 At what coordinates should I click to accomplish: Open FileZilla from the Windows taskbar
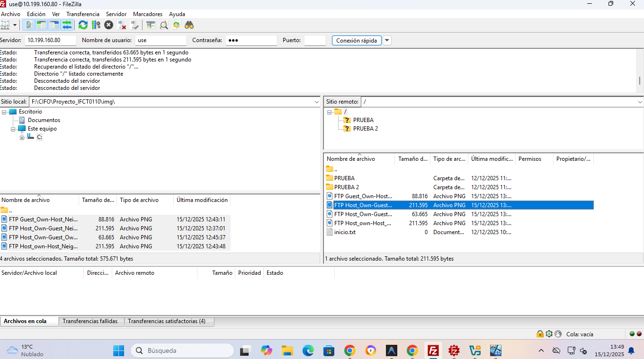point(433,350)
